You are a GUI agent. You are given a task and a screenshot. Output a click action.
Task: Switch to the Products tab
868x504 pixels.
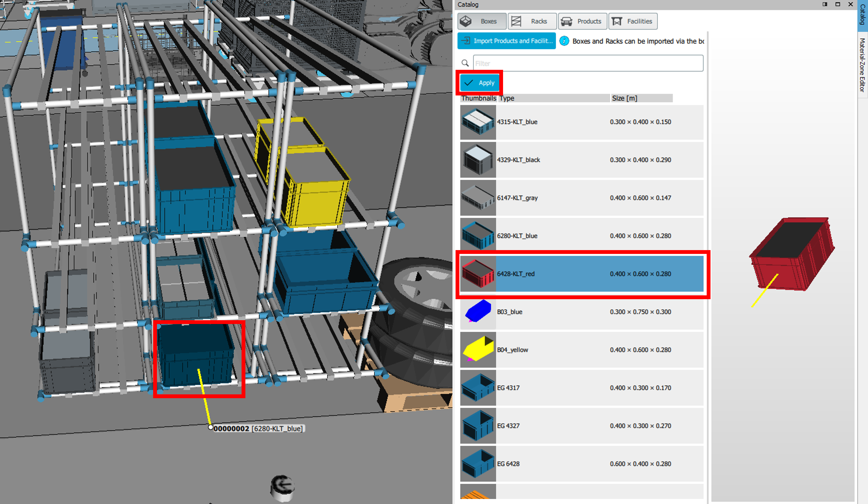[x=582, y=21]
